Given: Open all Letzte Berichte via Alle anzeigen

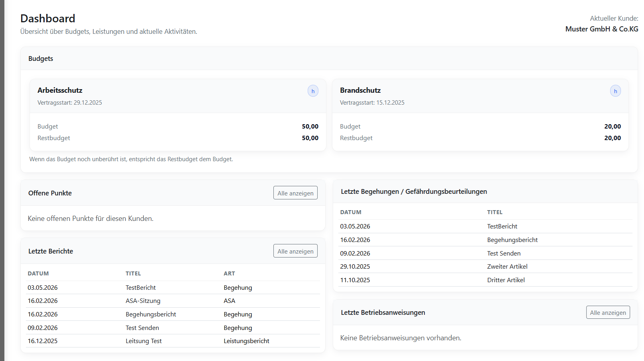Looking at the screenshot, I should [x=295, y=251].
